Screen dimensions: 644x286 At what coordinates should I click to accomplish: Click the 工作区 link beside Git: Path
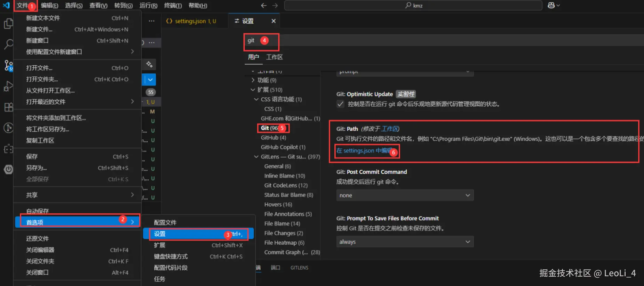[x=389, y=129]
